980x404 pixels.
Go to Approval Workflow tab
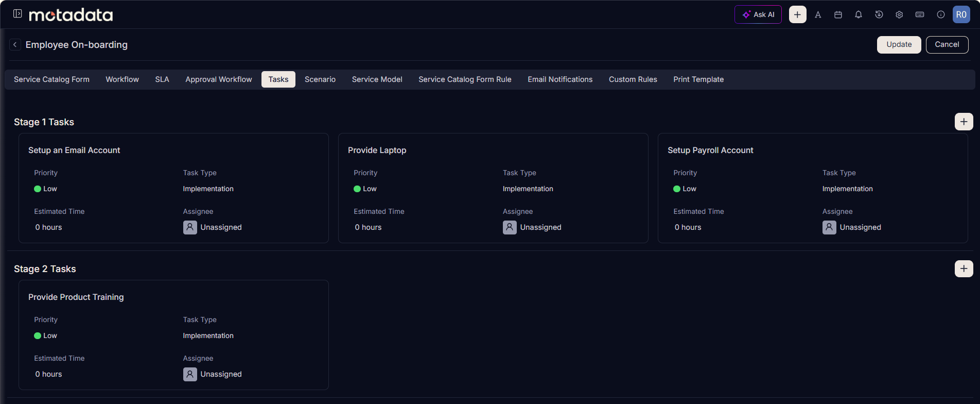click(x=219, y=79)
